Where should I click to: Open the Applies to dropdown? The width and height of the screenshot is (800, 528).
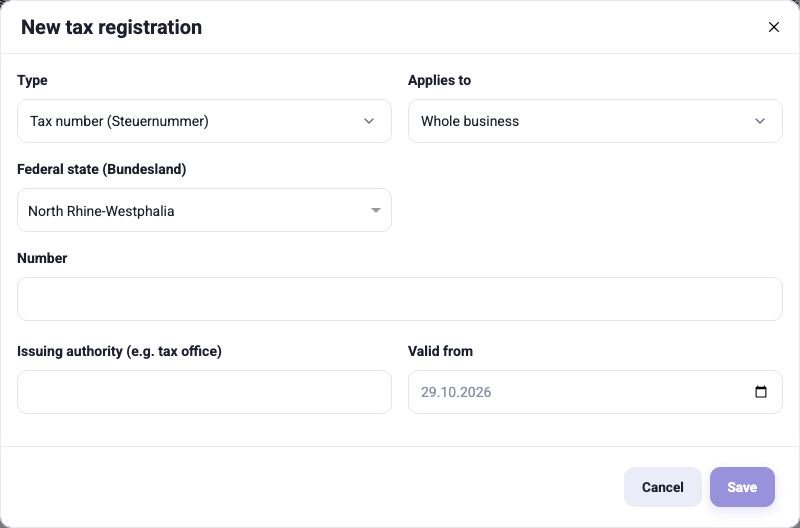pyautogui.click(x=595, y=121)
